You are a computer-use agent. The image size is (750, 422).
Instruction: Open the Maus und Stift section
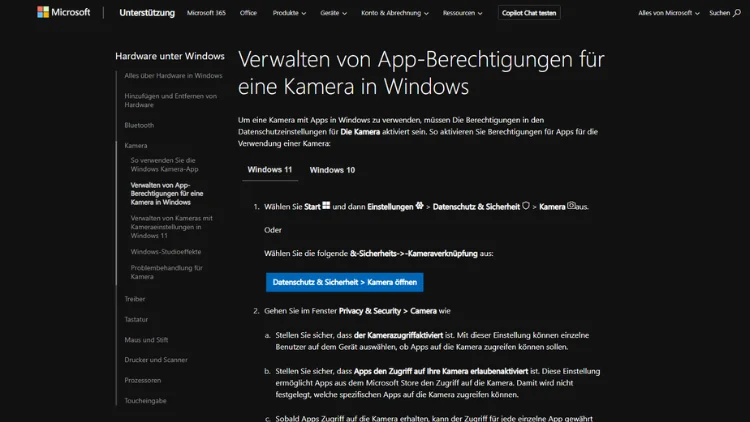146,340
